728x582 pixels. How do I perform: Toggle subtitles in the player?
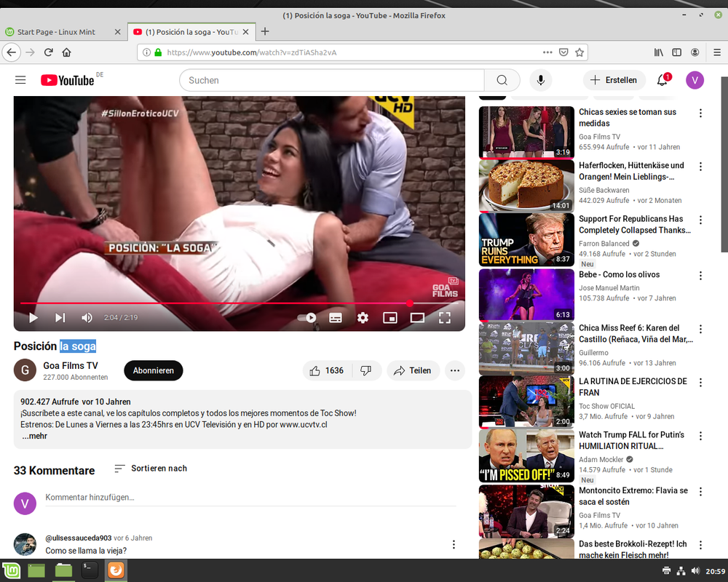tap(335, 317)
